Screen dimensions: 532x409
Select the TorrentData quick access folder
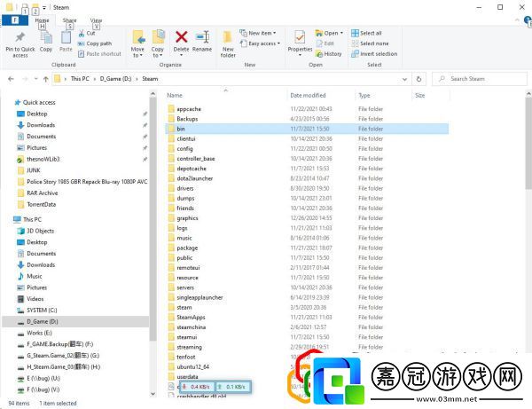[41, 204]
